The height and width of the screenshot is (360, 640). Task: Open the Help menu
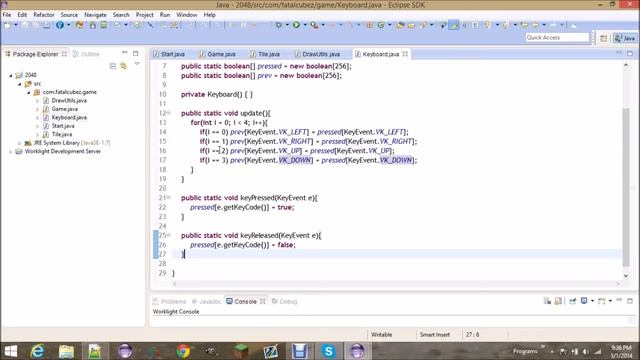209,15
